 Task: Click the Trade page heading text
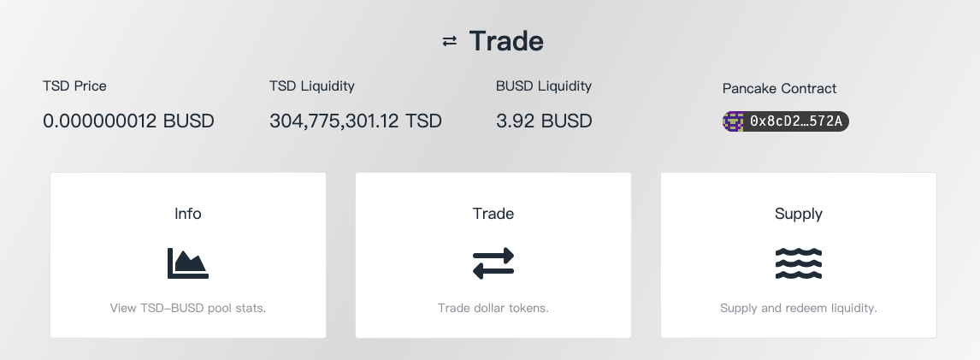pyautogui.click(x=506, y=41)
